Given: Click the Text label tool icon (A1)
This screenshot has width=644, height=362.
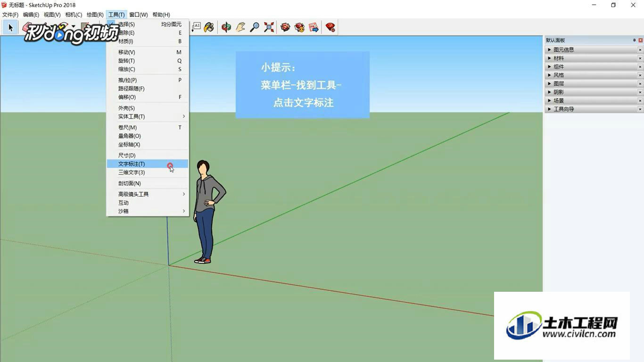Looking at the screenshot, I should coord(196,27).
